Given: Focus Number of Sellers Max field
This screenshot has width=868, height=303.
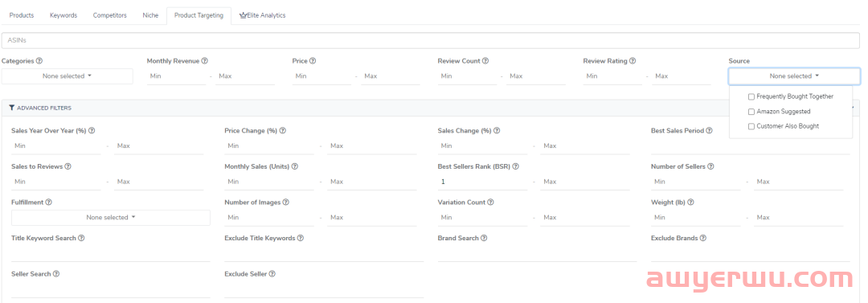Looking at the screenshot, I should click(x=799, y=182).
